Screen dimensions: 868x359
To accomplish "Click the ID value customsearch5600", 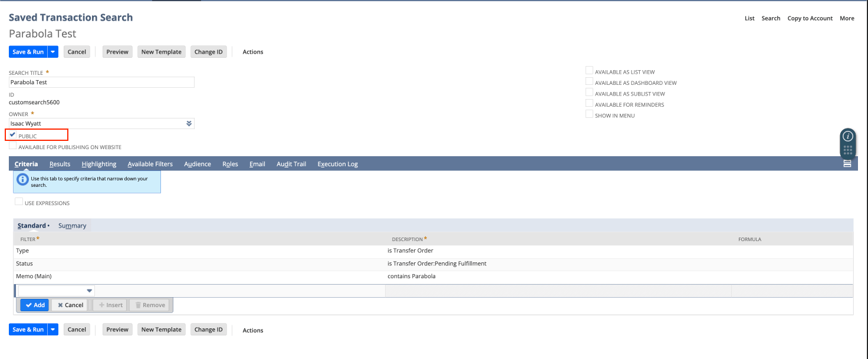I will [x=34, y=103].
